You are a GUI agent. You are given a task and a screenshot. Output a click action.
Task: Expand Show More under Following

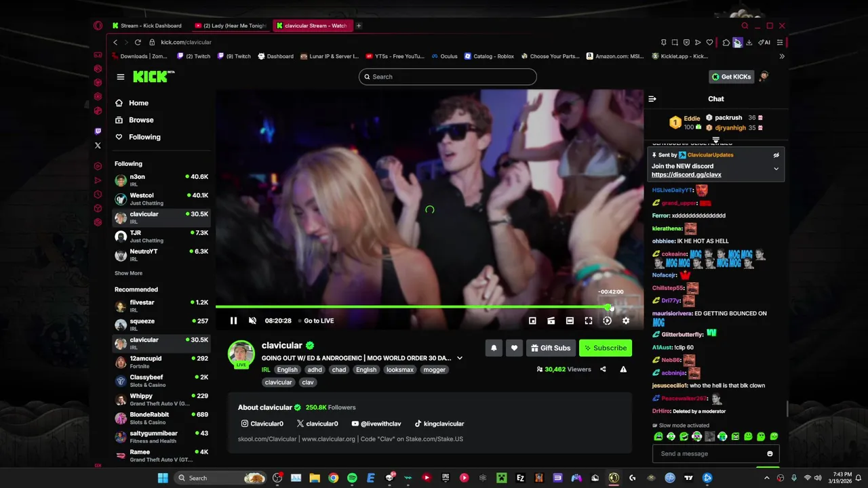128,273
